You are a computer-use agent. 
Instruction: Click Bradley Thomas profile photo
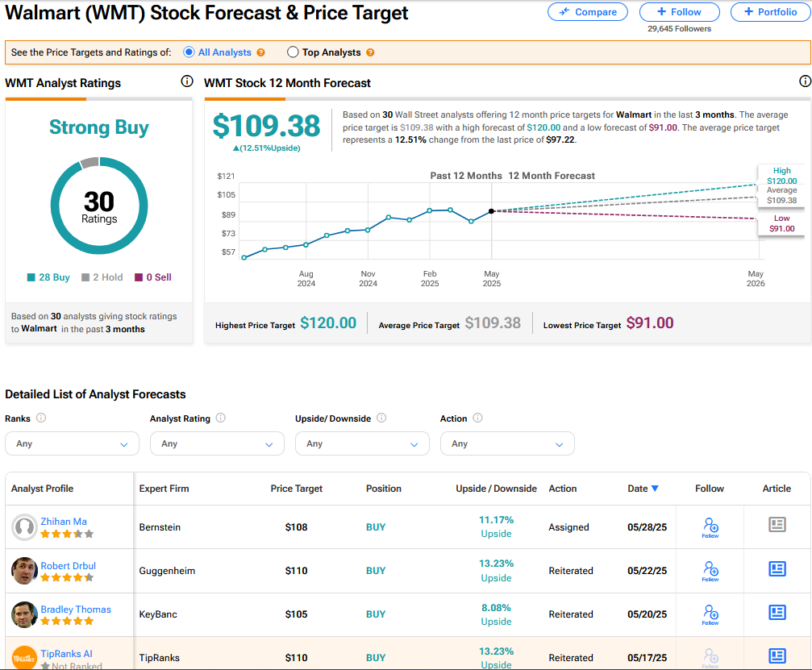coord(24,614)
